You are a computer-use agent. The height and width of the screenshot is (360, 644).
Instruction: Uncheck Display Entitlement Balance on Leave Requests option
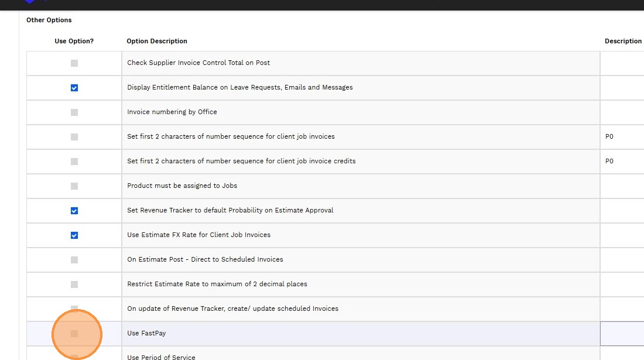click(x=74, y=88)
